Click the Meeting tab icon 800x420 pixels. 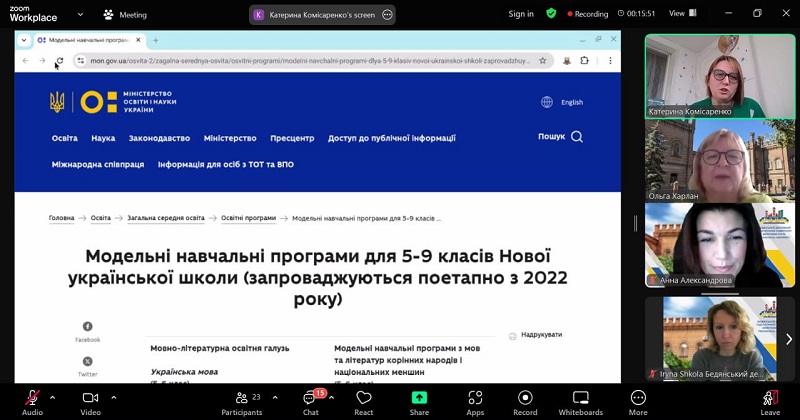coord(108,15)
